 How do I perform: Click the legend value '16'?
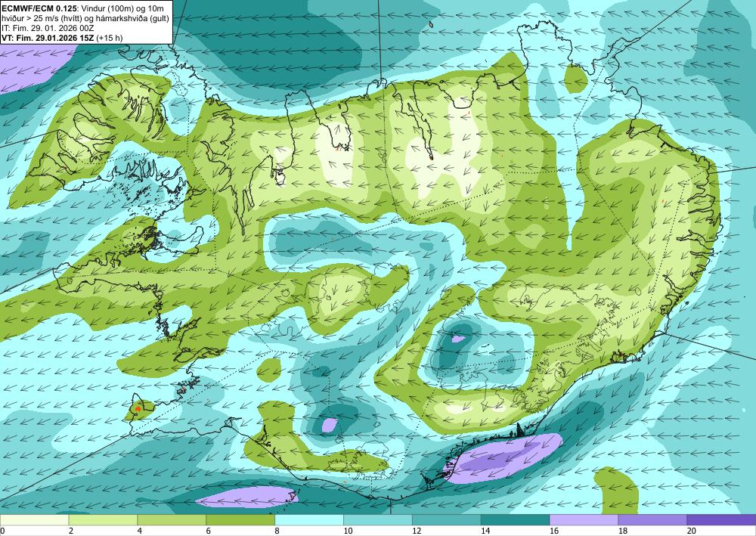point(554,531)
